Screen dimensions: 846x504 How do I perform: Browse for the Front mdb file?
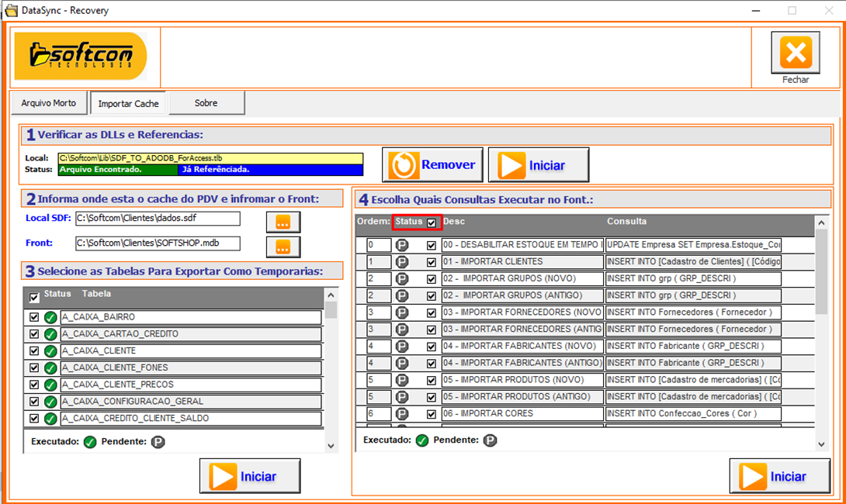coord(283,247)
